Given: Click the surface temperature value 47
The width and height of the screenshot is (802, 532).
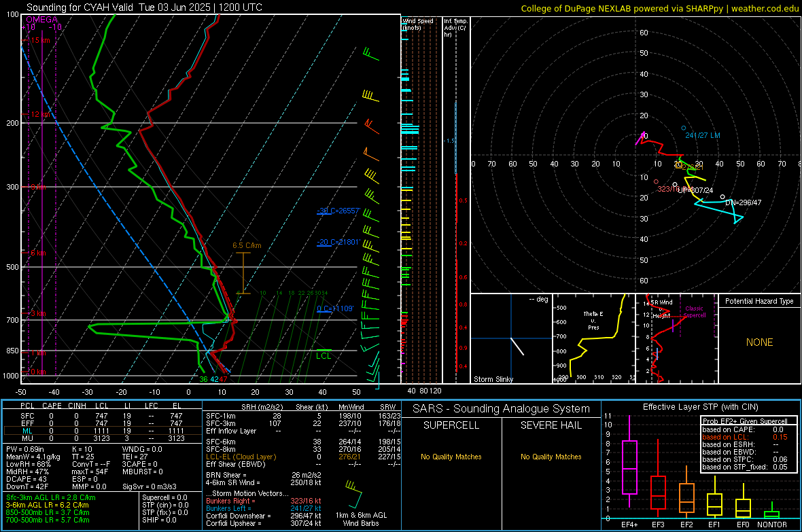Looking at the screenshot, I should point(224,379).
